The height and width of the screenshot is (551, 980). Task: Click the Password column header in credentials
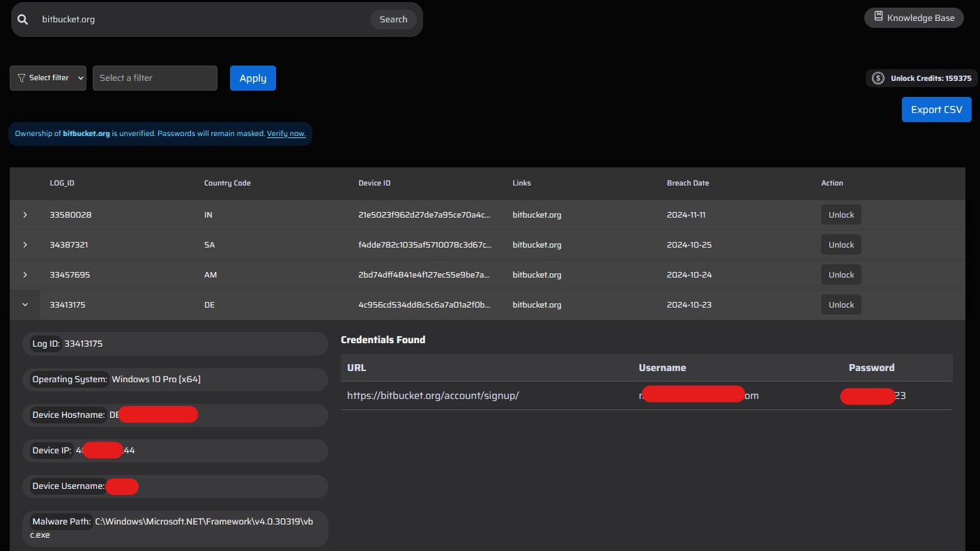pos(871,368)
